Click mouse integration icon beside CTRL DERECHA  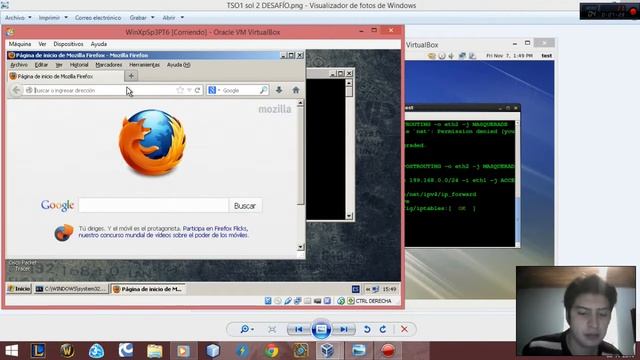[341, 301]
